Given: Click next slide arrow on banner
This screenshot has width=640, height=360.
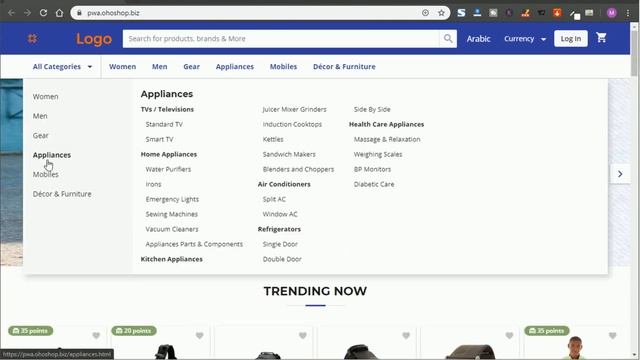Looking at the screenshot, I should click(x=620, y=174).
